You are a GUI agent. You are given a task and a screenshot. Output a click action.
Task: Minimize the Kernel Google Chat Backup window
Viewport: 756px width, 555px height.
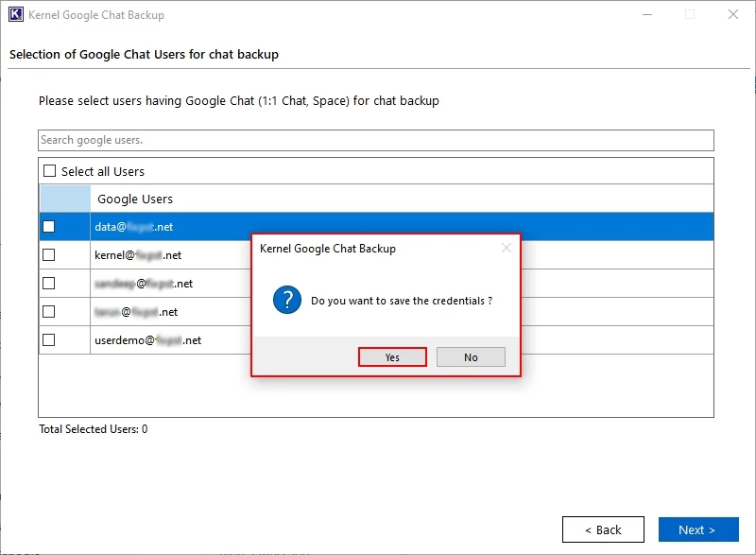point(646,14)
